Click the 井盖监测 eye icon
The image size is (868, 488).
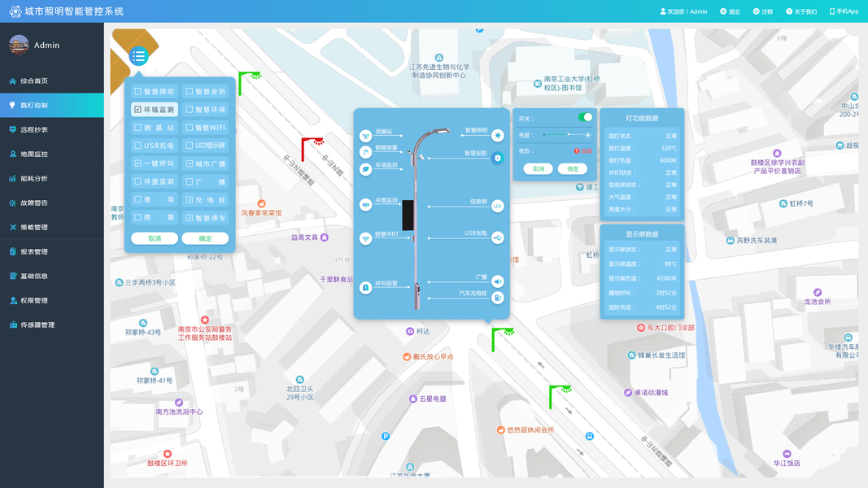(x=365, y=205)
